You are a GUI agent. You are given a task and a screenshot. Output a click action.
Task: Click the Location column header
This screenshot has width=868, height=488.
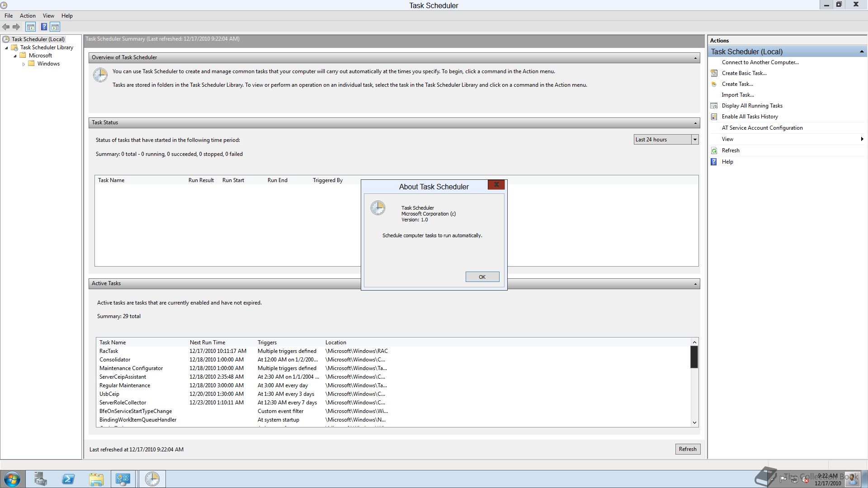click(x=336, y=343)
